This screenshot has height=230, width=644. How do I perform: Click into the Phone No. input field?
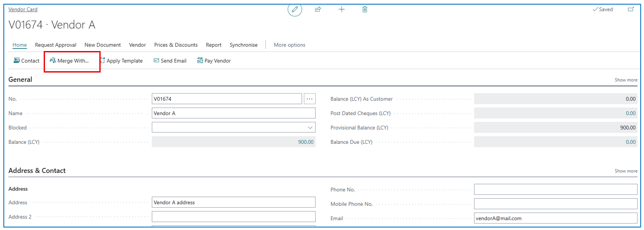pyautogui.click(x=555, y=190)
